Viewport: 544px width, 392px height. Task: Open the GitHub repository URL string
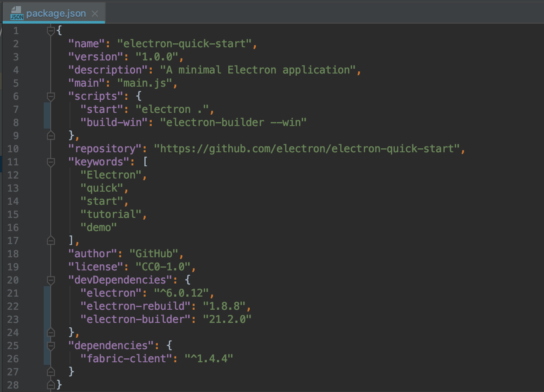(x=307, y=149)
